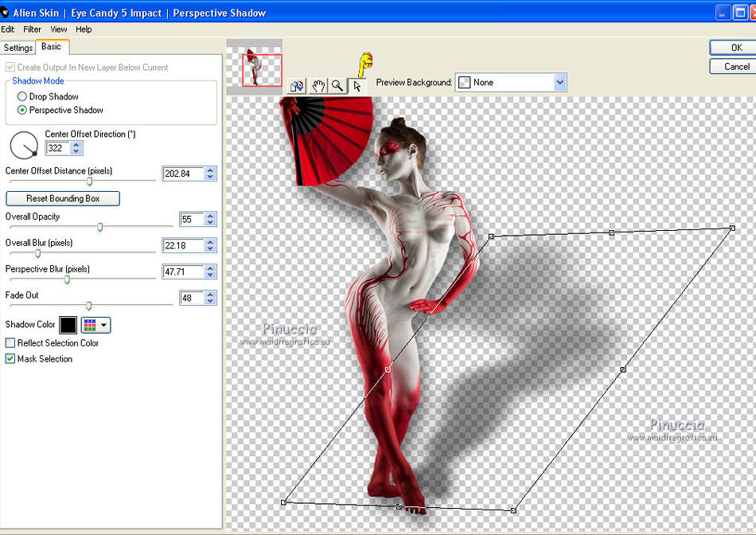
Task: Toggle the Mask Selection checkbox
Action: coord(10,359)
